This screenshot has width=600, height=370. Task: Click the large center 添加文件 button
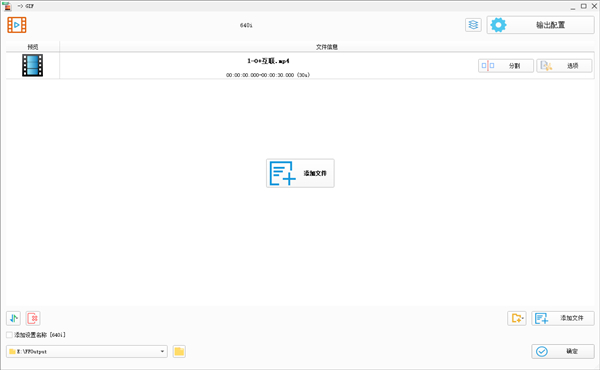pyautogui.click(x=300, y=173)
